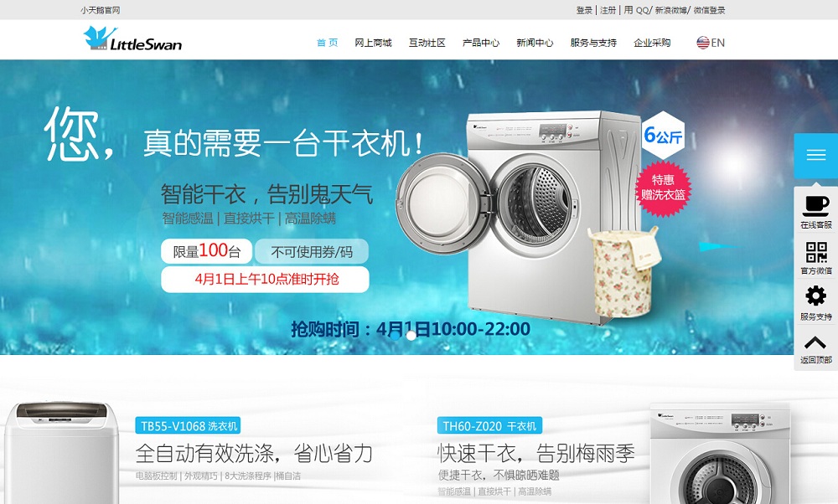Click the TH60-Z020 干衣机 product label
Screen dimensions: 838x504
tap(489, 425)
